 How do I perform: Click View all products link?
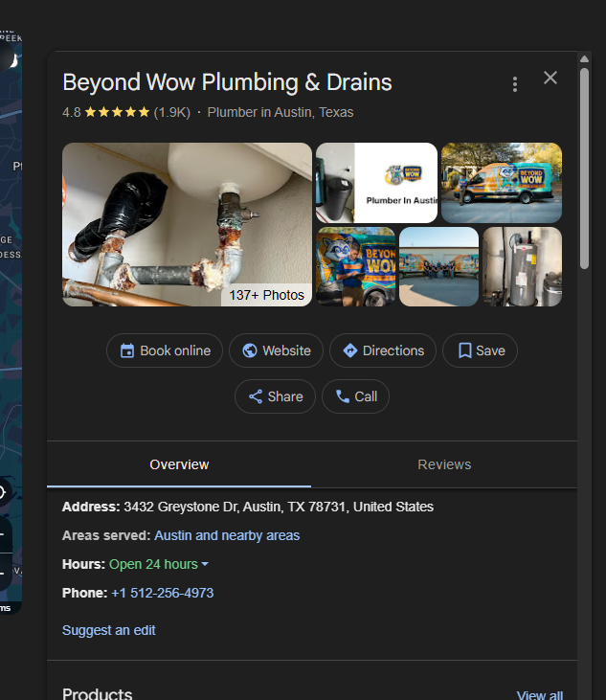[540, 695]
